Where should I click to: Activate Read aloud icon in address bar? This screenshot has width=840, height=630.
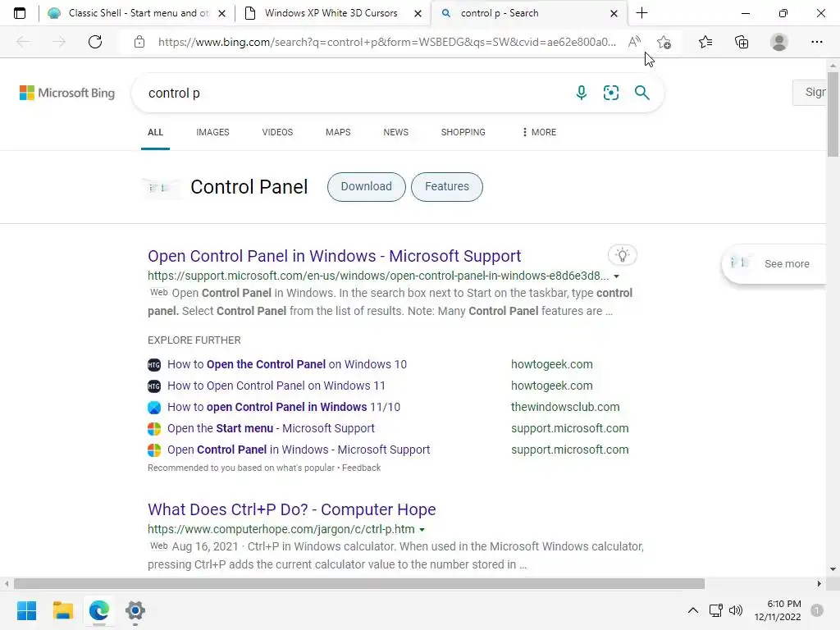pos(634,42)
